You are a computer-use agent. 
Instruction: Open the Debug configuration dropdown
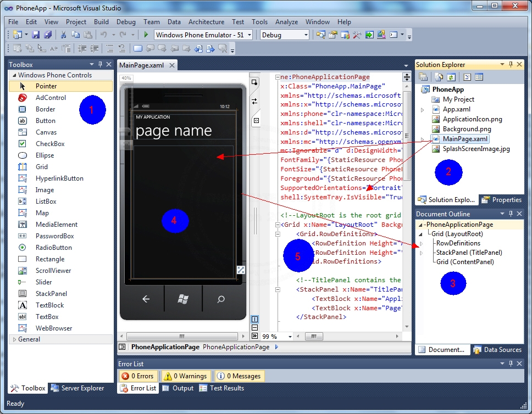click(306, 35)
